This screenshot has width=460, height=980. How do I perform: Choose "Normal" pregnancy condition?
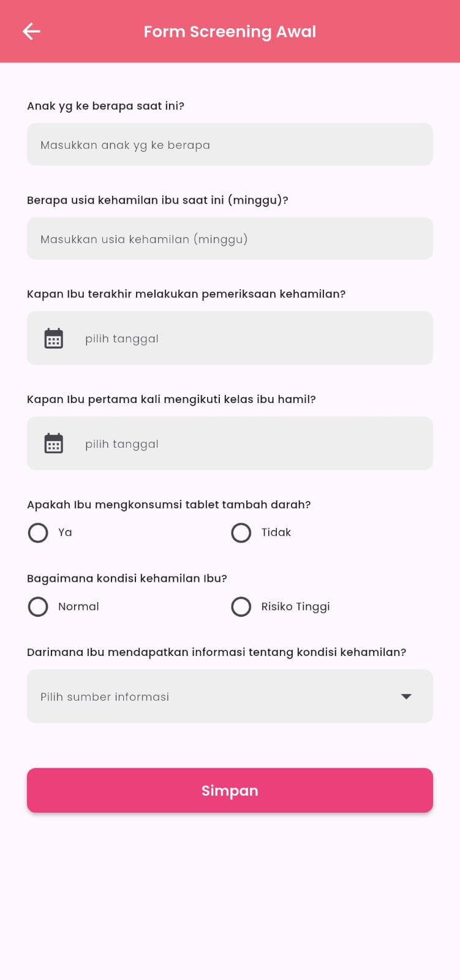(x=38, y=607)
